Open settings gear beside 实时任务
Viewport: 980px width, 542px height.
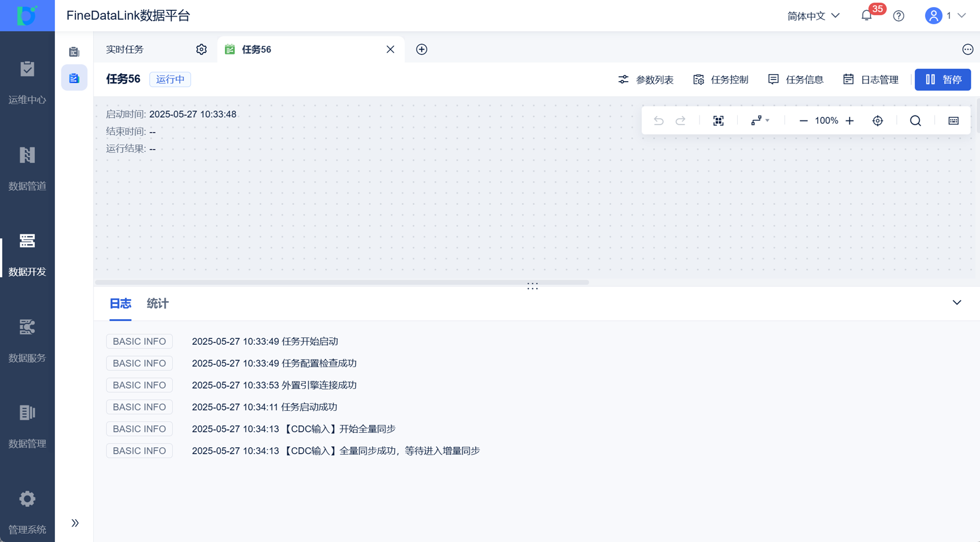[201, 50]
